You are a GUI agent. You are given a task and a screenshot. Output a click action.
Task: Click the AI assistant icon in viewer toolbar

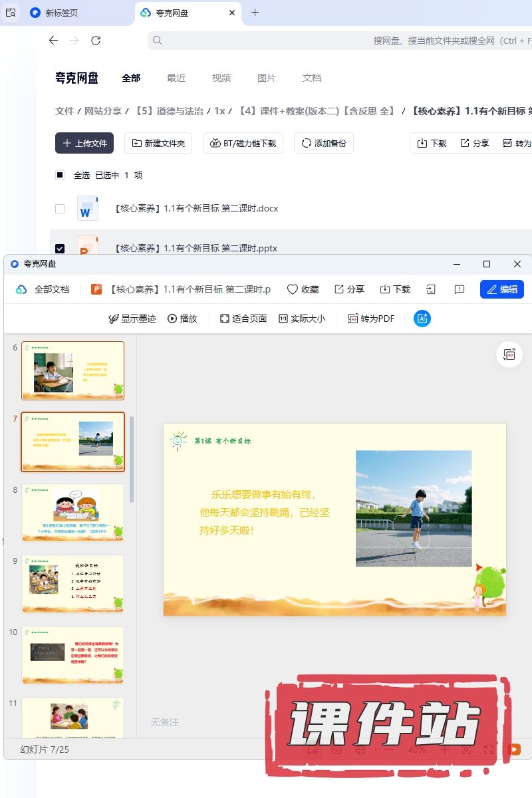click(422, 319)
